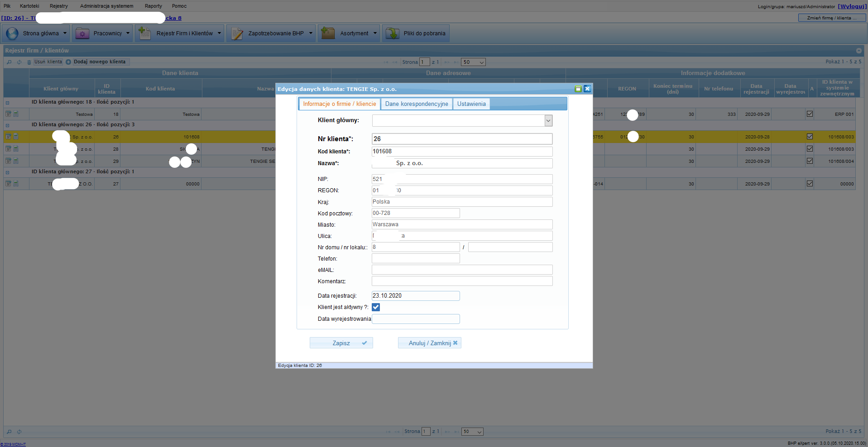
Task: Toggle active checkbox in row ID 28
Action: [810, 149]
